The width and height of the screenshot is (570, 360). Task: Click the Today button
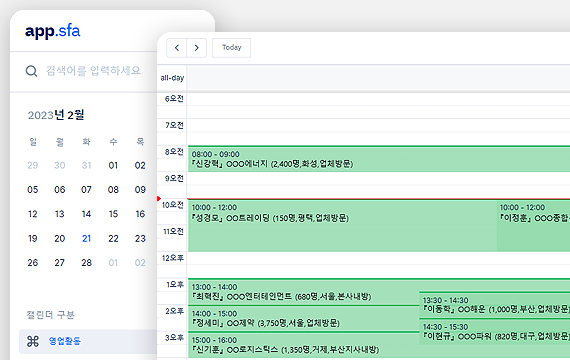pos(232,48)
